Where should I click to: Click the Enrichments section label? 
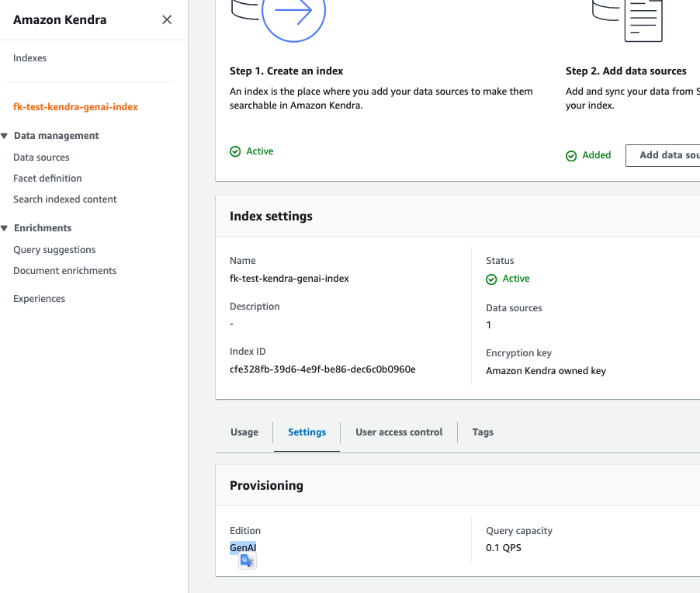click(x=43, y=228)
